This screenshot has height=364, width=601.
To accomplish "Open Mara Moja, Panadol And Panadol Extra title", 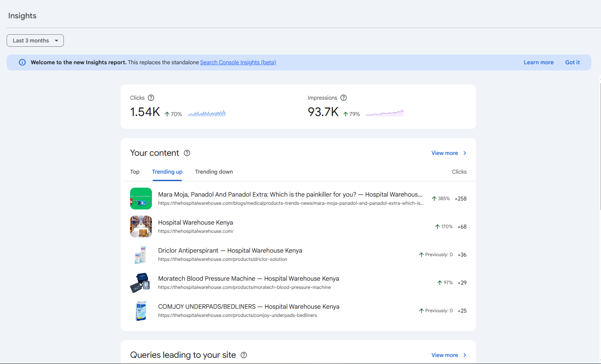I will coord(290,194).
